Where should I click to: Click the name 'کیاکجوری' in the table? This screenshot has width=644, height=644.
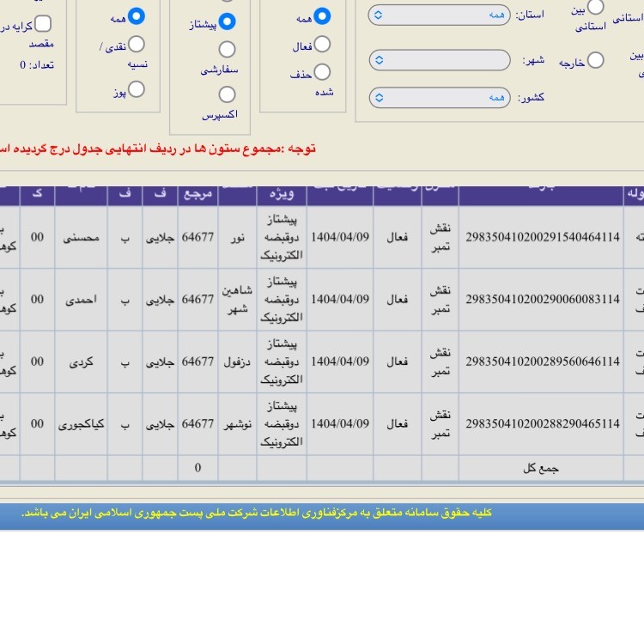point(81,424)
